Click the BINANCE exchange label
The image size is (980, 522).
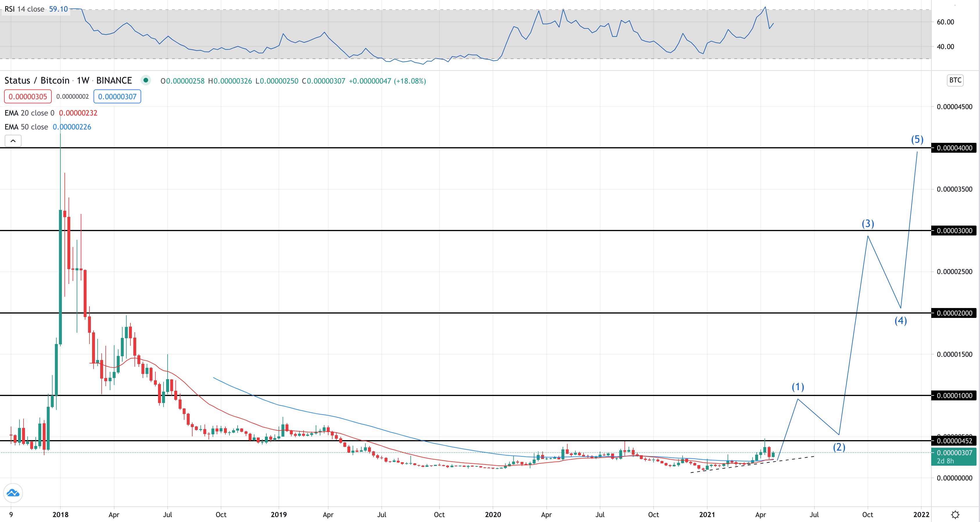click(114, 81)
